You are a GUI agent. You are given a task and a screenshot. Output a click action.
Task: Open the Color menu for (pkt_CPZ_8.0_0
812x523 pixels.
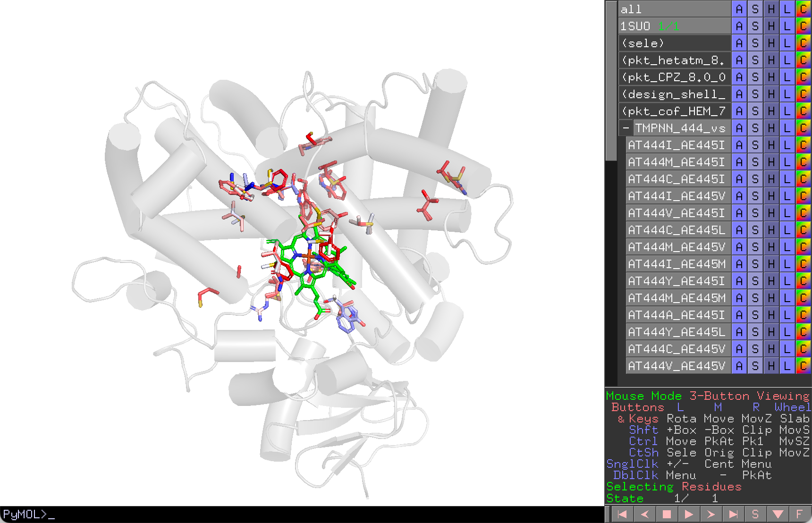click(x=804, y=77)
